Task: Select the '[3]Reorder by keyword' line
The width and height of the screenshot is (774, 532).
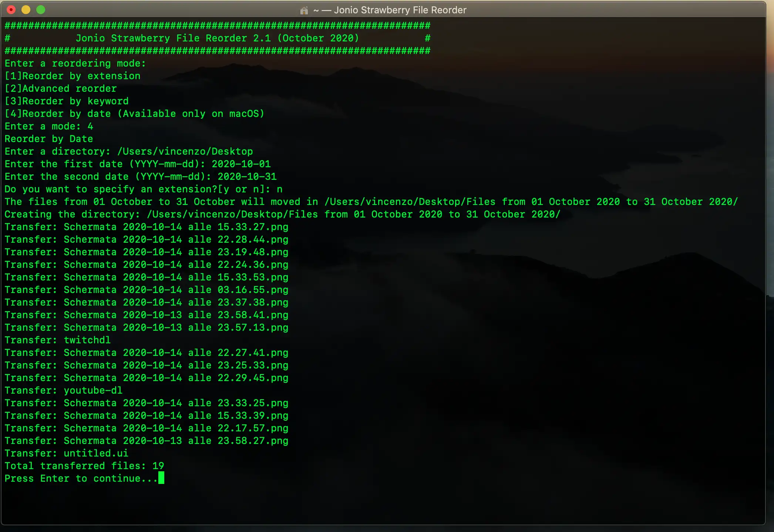Action: click(x=67, y=101)
